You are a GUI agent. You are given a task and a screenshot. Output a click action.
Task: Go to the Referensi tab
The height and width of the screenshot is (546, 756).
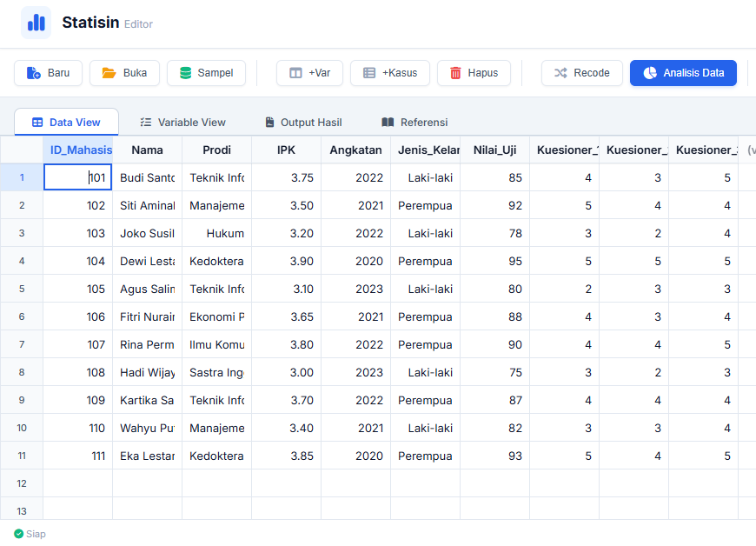414,123
